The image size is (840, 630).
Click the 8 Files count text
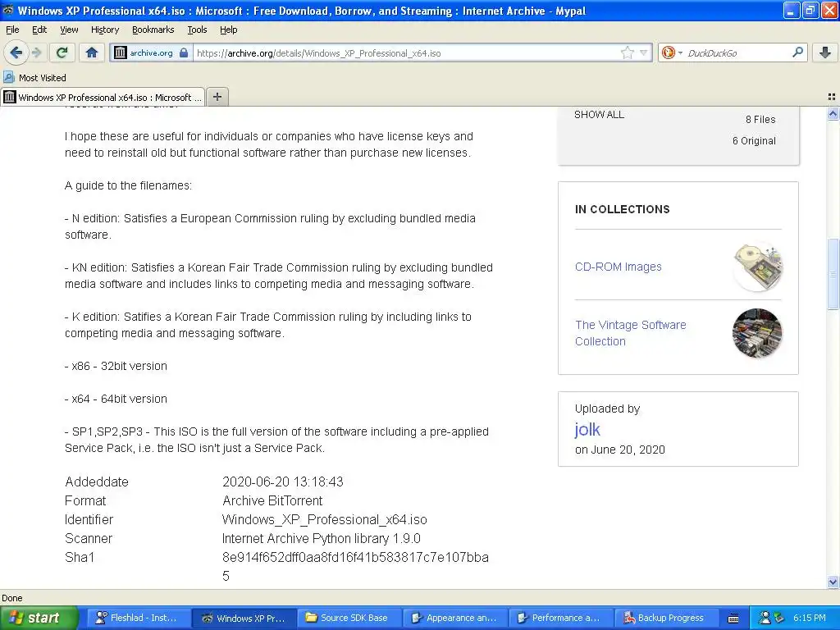[760, 120]
